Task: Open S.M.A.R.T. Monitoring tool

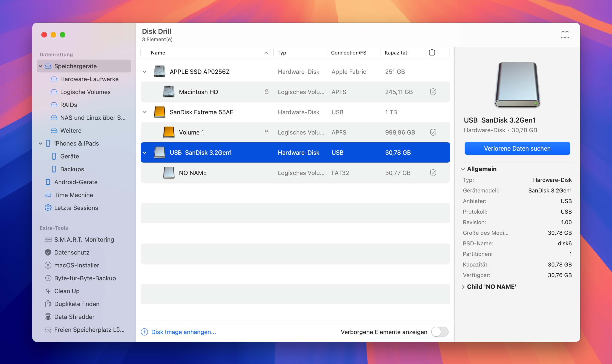Action: tap(84, 239)
